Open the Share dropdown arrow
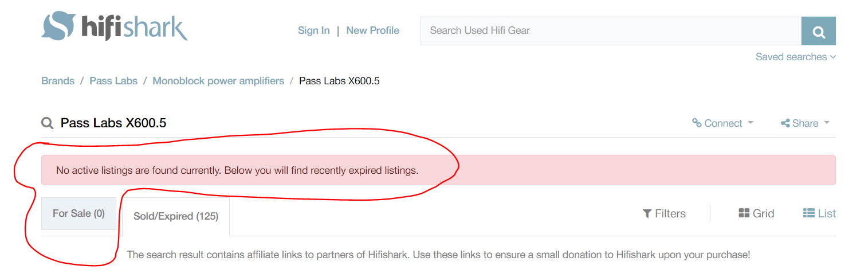The image size is (868, 277). pos(827,123)
